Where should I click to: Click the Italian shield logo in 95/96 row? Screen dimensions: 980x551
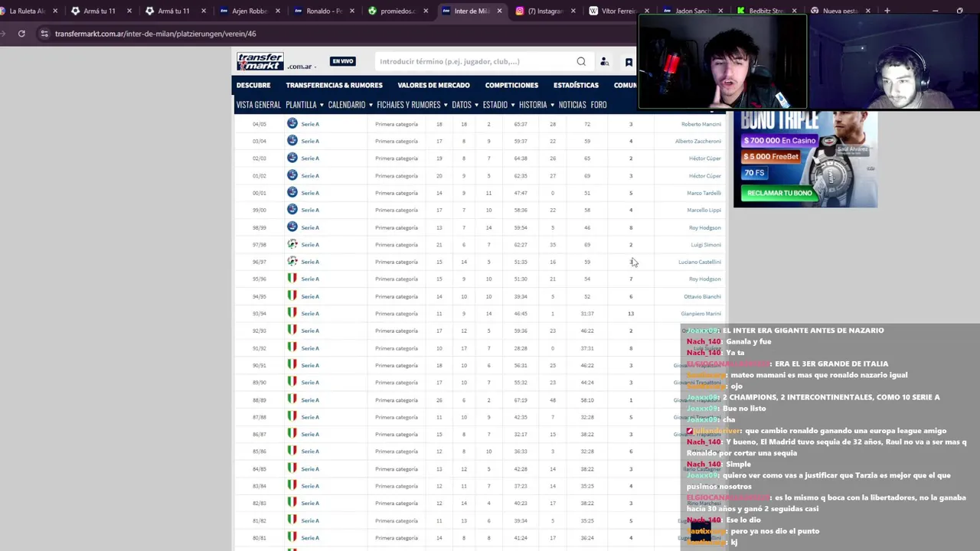coord(292,279)
